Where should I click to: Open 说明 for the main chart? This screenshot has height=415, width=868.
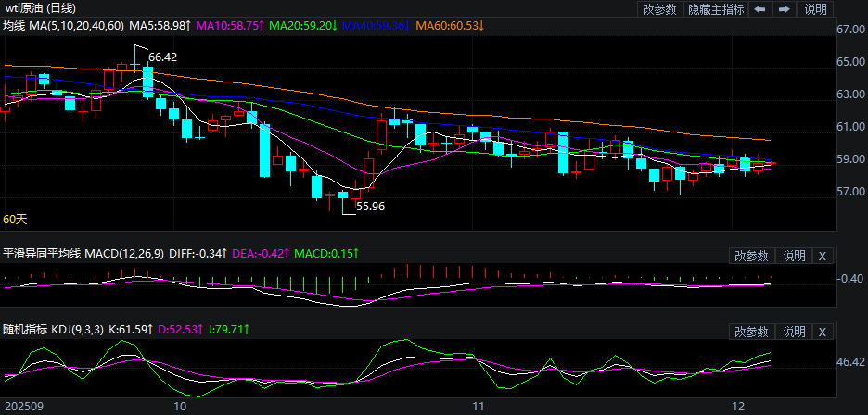(815, 9)
